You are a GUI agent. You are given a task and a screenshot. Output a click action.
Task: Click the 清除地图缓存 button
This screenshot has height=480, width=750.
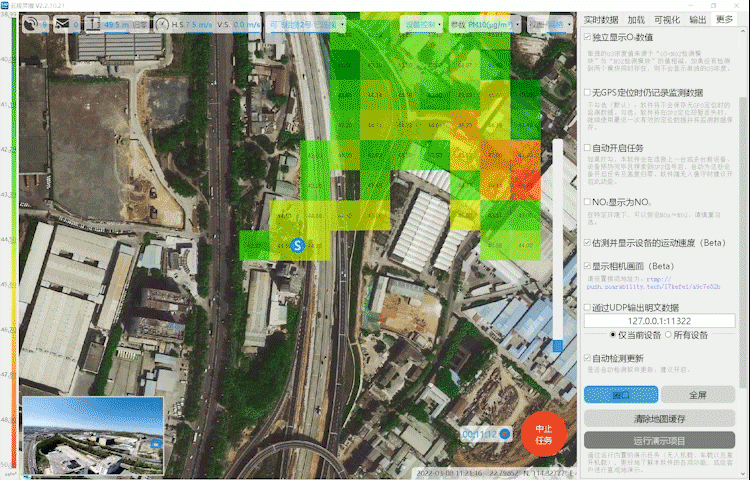coord(659,418)
